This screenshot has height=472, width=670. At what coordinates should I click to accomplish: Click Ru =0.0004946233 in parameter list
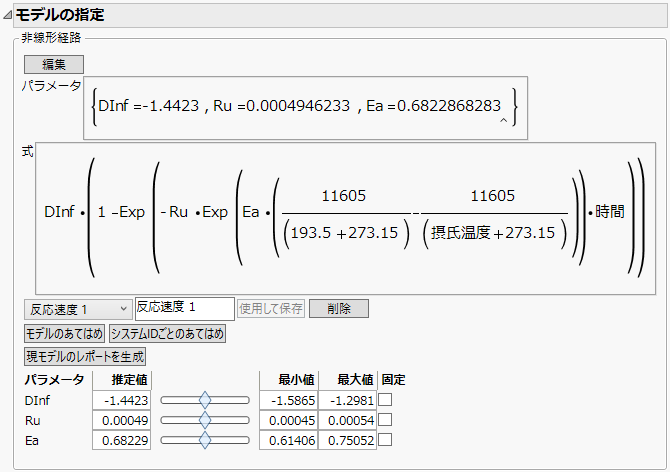point(282,106)
